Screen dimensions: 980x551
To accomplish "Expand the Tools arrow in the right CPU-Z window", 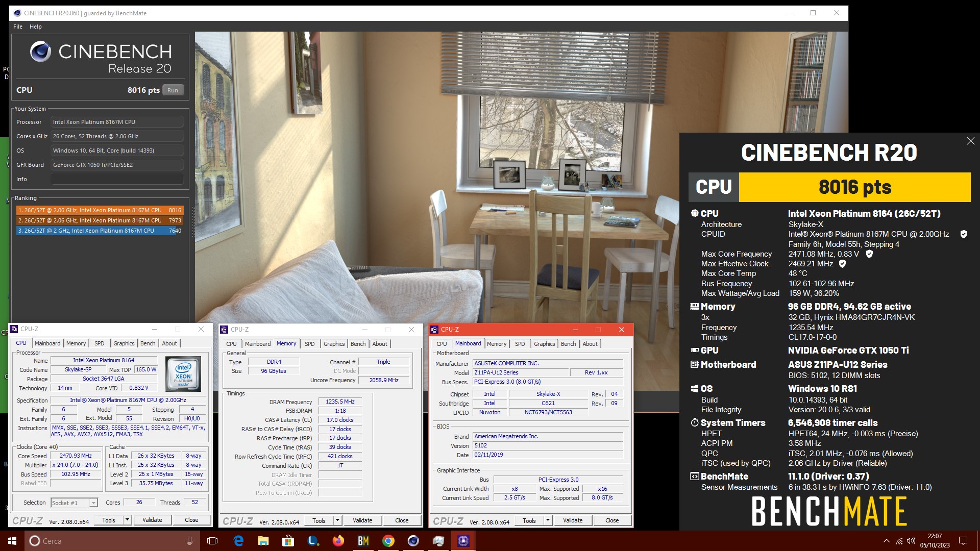I will coord(548,520).
